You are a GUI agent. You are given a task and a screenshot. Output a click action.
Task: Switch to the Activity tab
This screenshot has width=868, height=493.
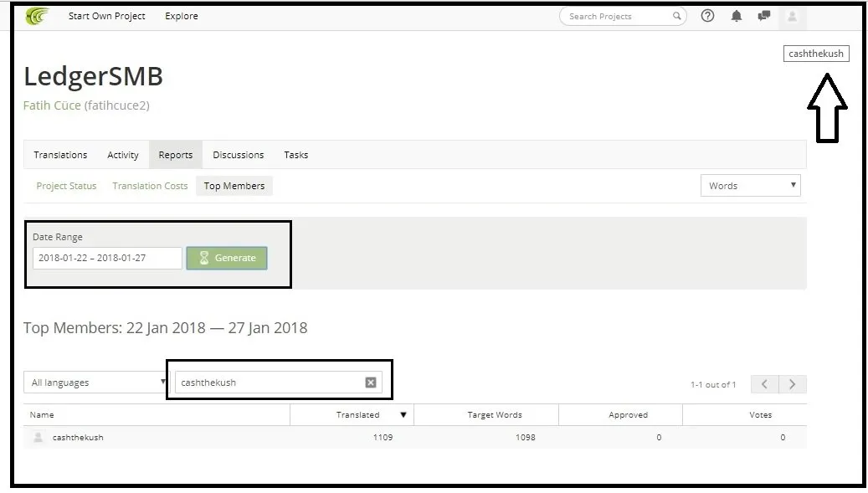coord(123,155)
